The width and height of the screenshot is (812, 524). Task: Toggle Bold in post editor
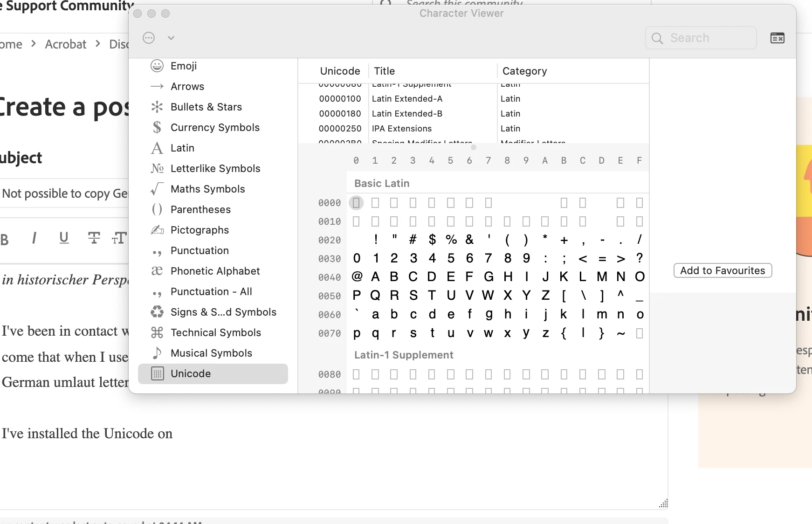pyautogui.click(x=5, y=240)
